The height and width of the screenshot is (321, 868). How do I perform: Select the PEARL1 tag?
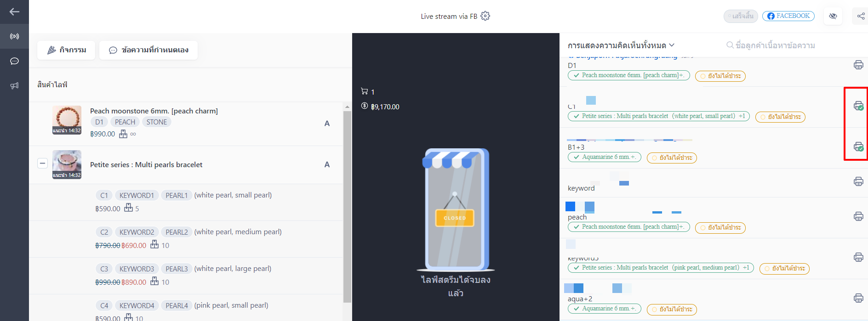coord(177,196)
